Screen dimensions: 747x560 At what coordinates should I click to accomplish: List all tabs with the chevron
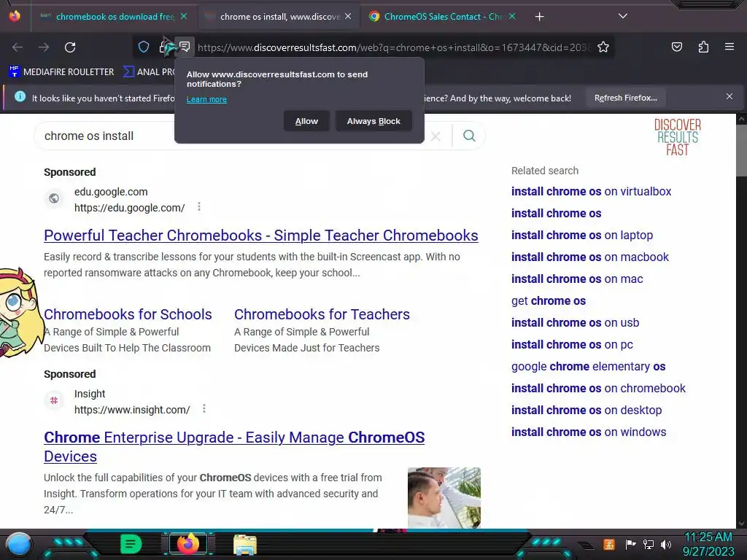(623, 16)
